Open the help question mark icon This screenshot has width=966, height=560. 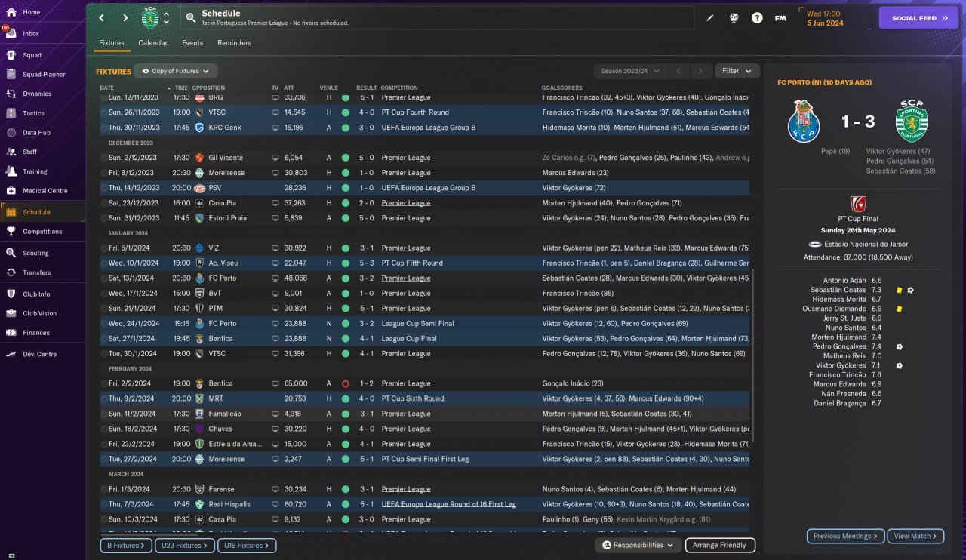pyautogui.click(x=757, y=17)
